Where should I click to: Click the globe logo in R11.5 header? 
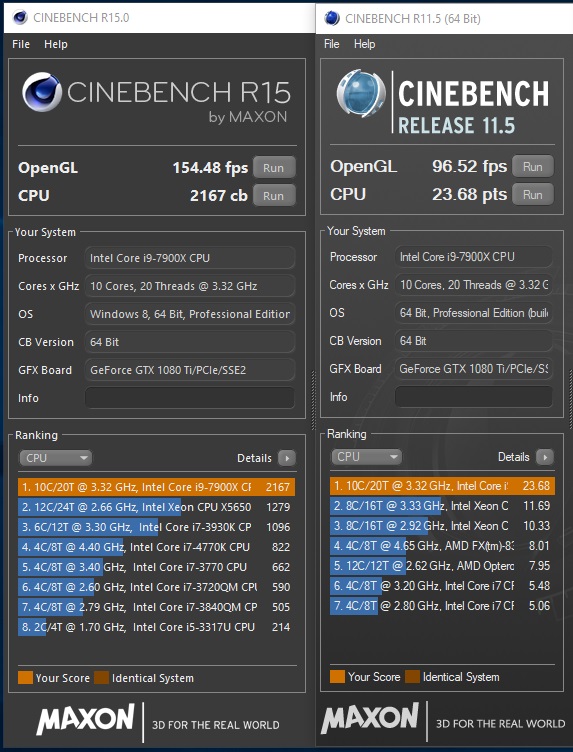click(361, 94)
